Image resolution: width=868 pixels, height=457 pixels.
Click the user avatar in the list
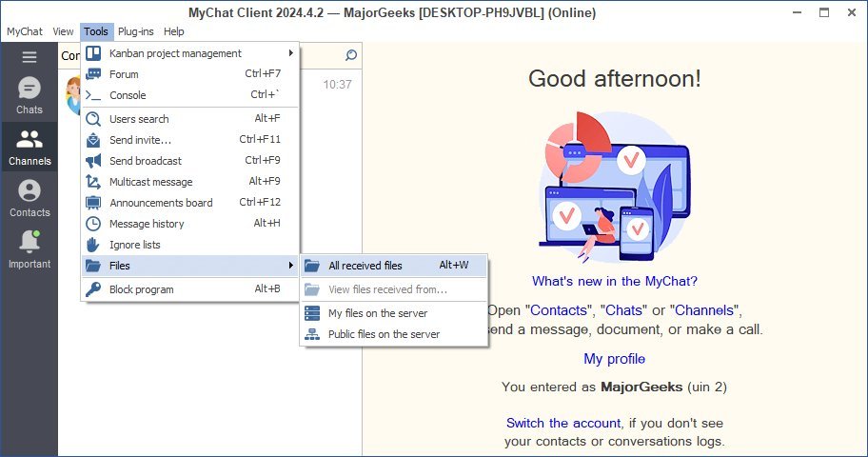point(72,95)
